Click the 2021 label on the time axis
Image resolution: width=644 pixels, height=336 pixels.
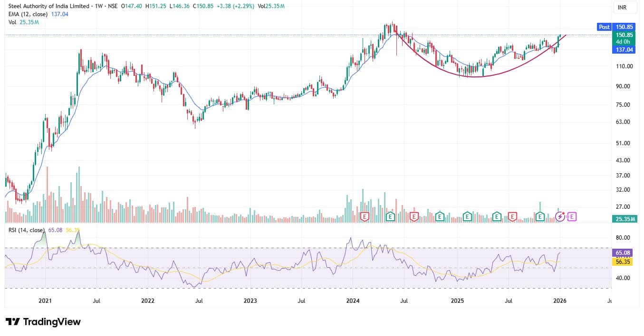point(45,301)
